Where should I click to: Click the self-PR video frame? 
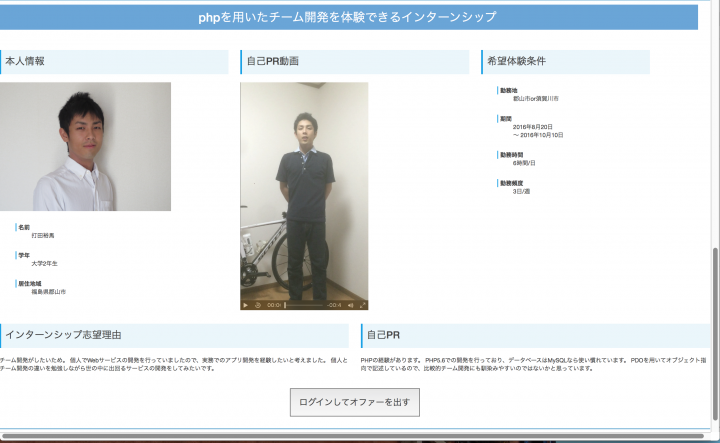[x=304, y=190]
